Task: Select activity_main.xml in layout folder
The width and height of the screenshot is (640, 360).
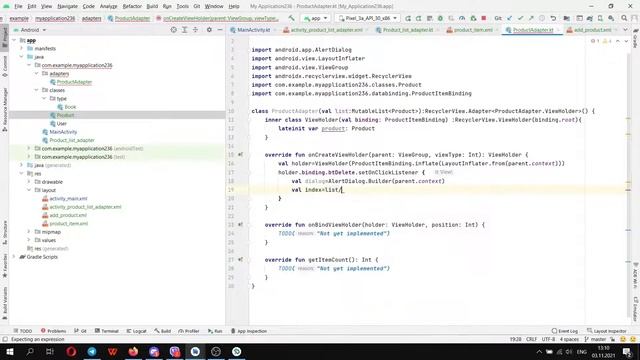Action: [68, 198]
